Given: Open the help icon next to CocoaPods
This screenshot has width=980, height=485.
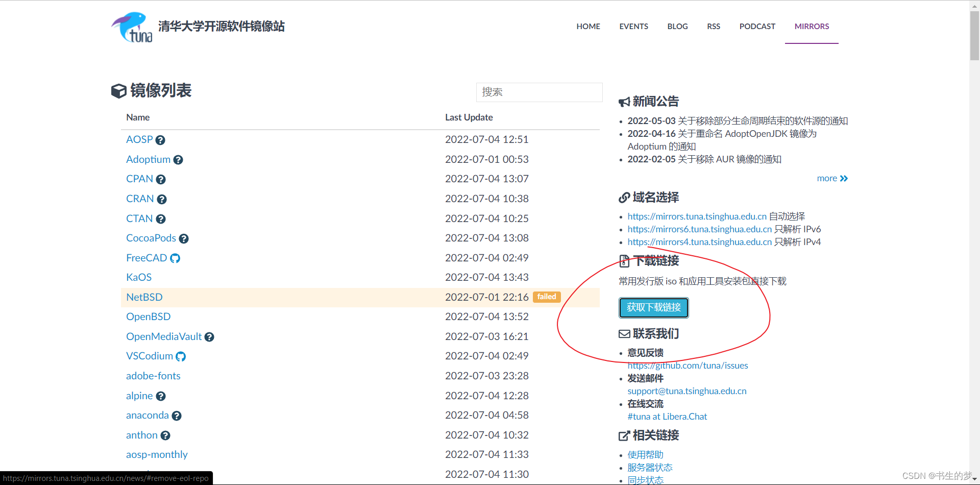Looking at the screenshot, I should 184,238.
